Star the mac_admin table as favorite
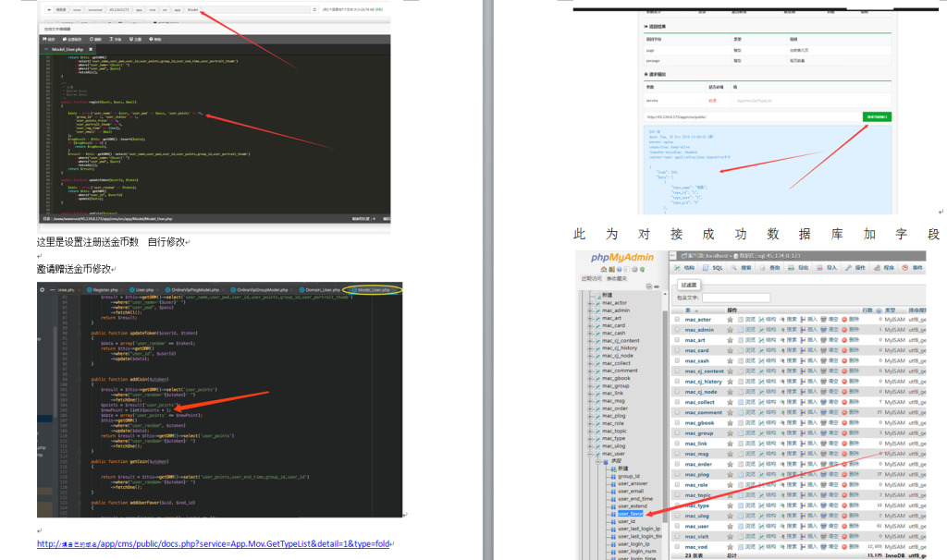The width and height of the screenshot is (947, 560). pos(731,330)
